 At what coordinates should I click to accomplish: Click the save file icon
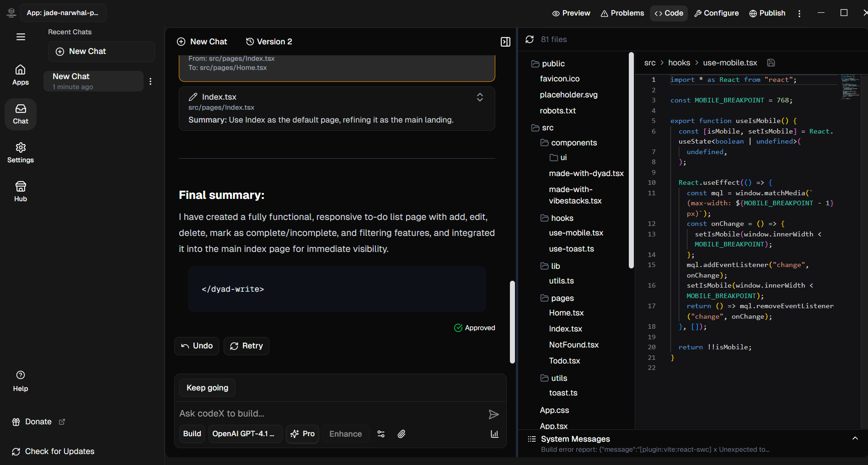click(771, 63)
